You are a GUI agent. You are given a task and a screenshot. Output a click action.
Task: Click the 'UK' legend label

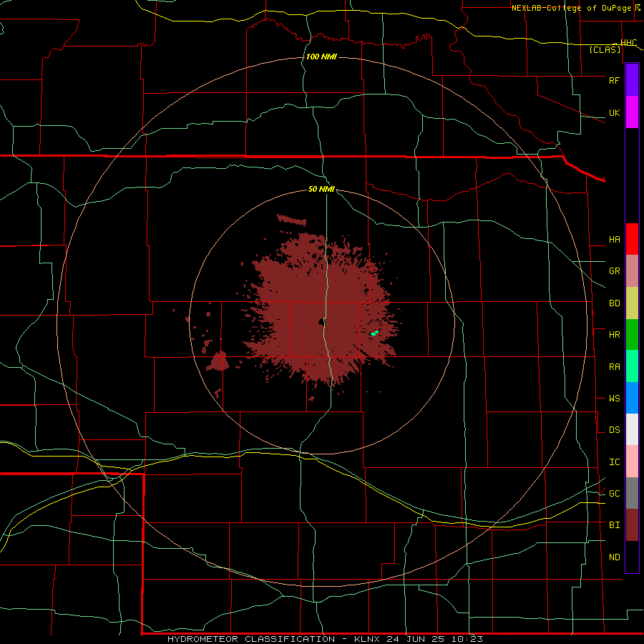614,112
